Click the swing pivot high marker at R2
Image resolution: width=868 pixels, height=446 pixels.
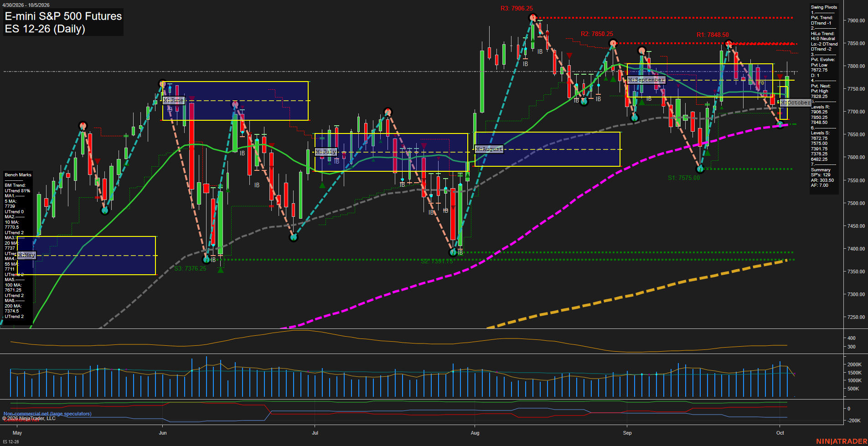tap(613, 44)
